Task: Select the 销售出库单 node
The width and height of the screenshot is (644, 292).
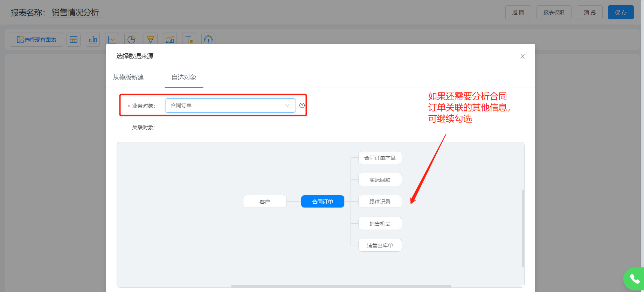Action: [380, 245]
